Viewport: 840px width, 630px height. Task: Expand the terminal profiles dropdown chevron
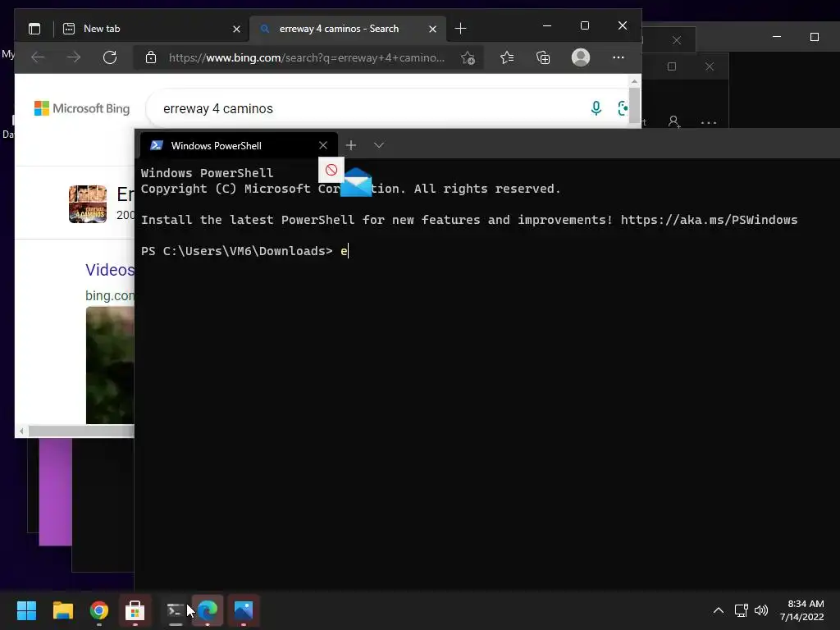[379, 145]
